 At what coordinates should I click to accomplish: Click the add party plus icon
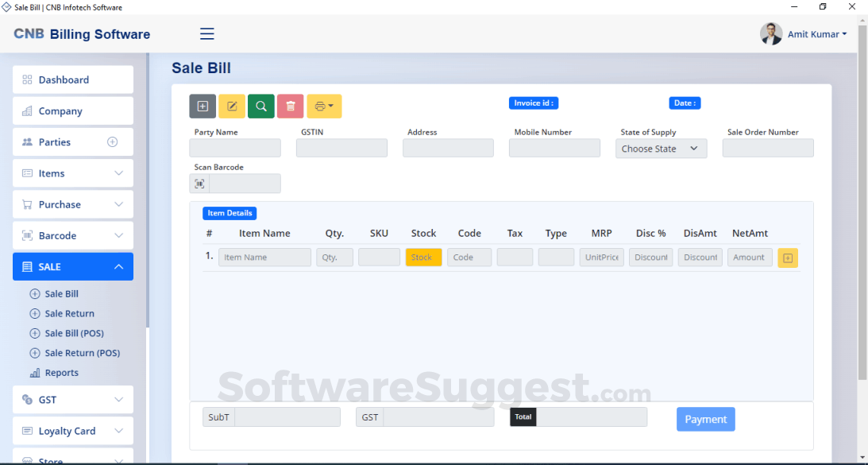(113, 141)
